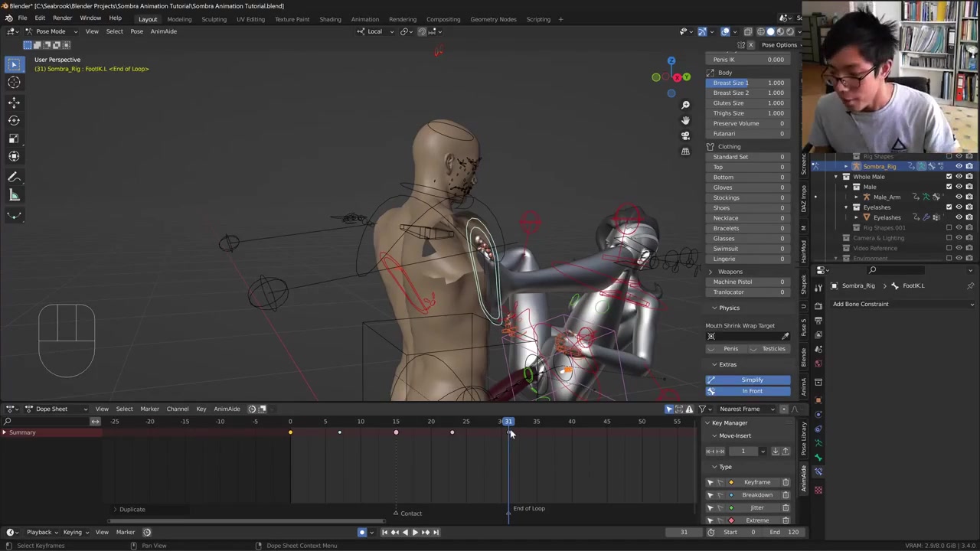This screenshot has width=980, height=551.
Task: Select the Move tool in the toolbar
Action: pos(14,102)
